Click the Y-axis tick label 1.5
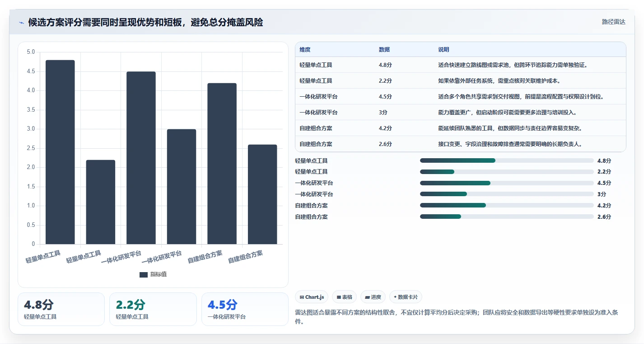This screenshot has height=344, width=644. (31, 187)
